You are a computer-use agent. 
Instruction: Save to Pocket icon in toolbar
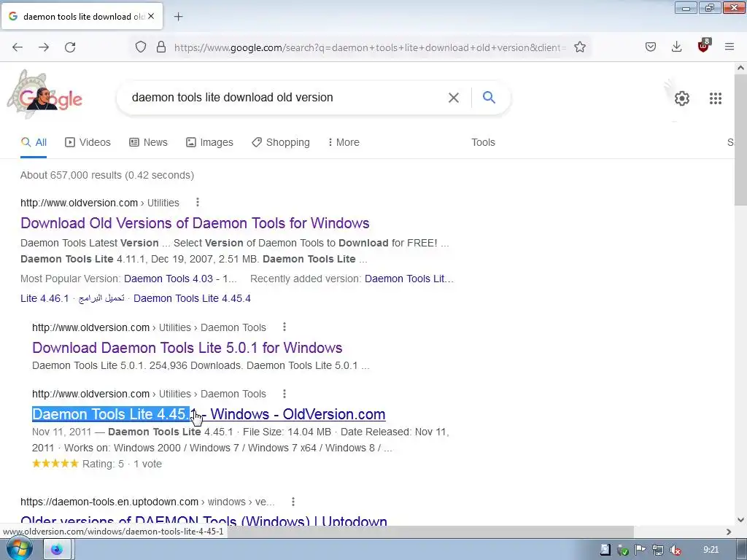(651, 47)
